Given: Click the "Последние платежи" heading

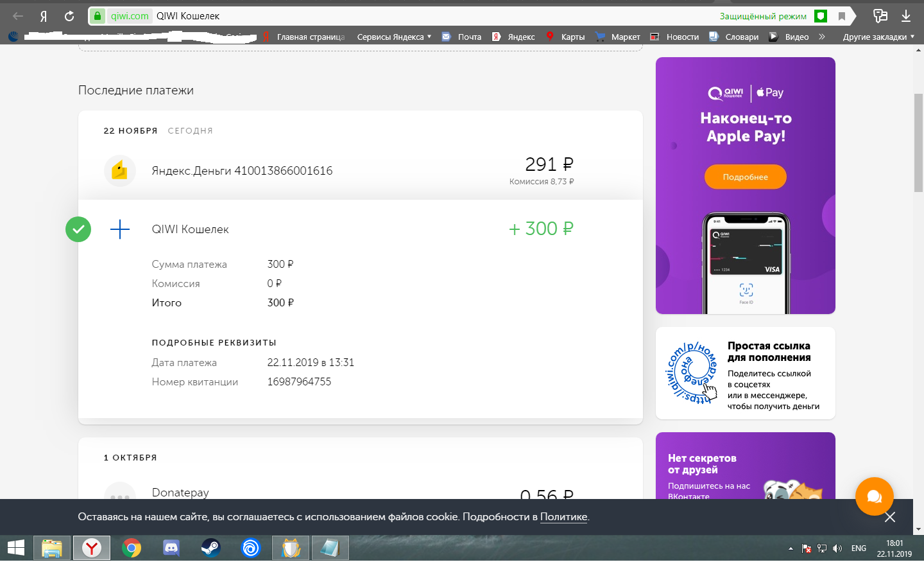Looking at the screenshot, I should point(136,91).
